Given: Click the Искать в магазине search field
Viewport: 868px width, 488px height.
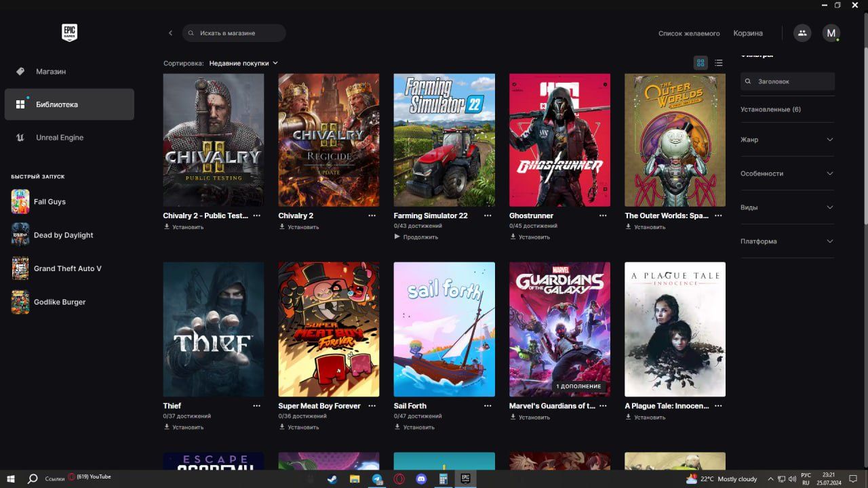Looking at the screenshot, I should (234, 33).
